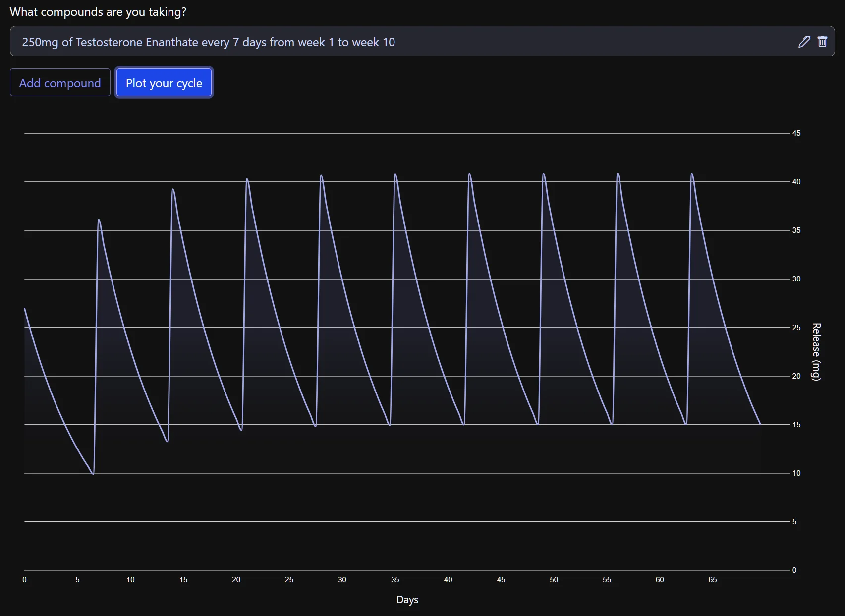This screenshot has height=616, width=845.
Task: Click the last release peak near day 63
Action: coord(692,174)
